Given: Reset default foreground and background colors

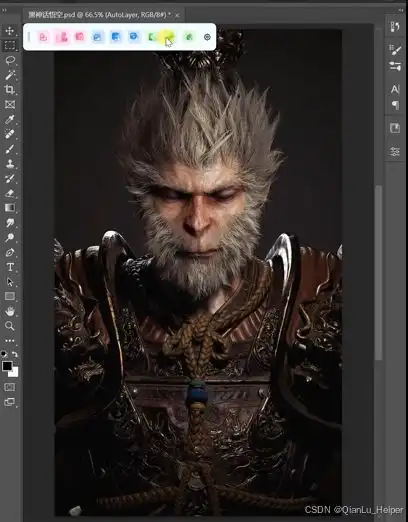Looking at the screenshot, I should (4, 354).
